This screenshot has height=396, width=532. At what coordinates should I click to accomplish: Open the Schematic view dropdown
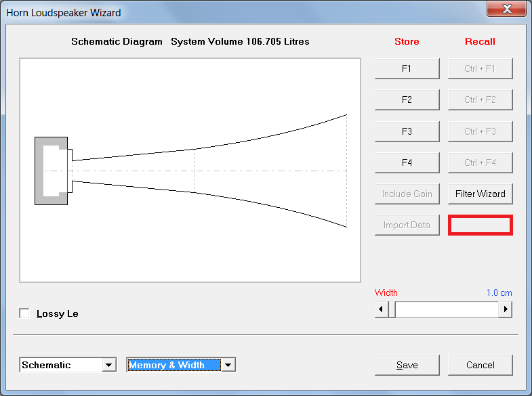(109, 365)
